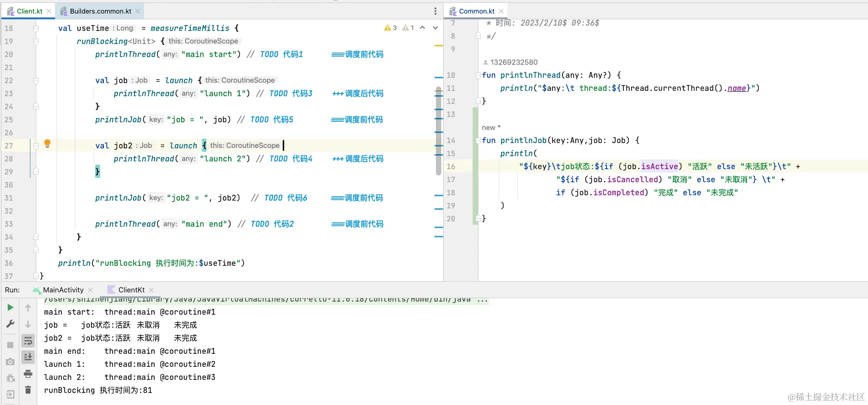
Task: Click the left editor vertical scrollbar thumb
Action: coord(438,130)
